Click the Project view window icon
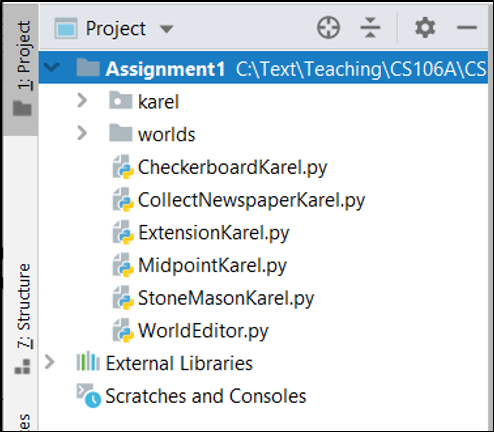Screen dimensions: 494x432 tap(66, 28)
